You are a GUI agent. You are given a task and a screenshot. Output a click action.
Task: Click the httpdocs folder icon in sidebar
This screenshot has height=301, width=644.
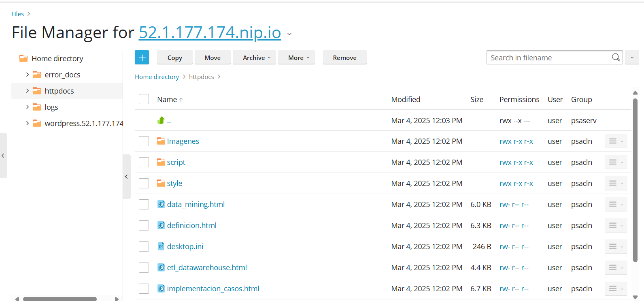coord(37,91)
